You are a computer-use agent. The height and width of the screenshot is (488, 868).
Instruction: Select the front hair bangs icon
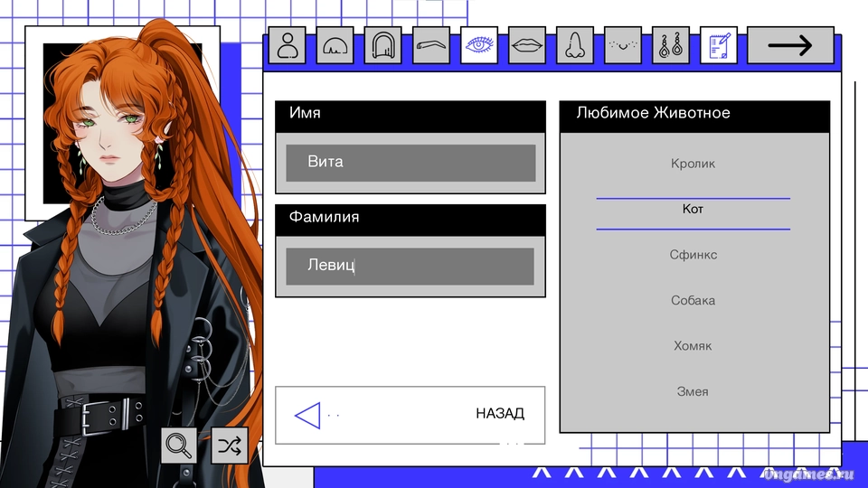pyautogui.click(x=335, y=45)
